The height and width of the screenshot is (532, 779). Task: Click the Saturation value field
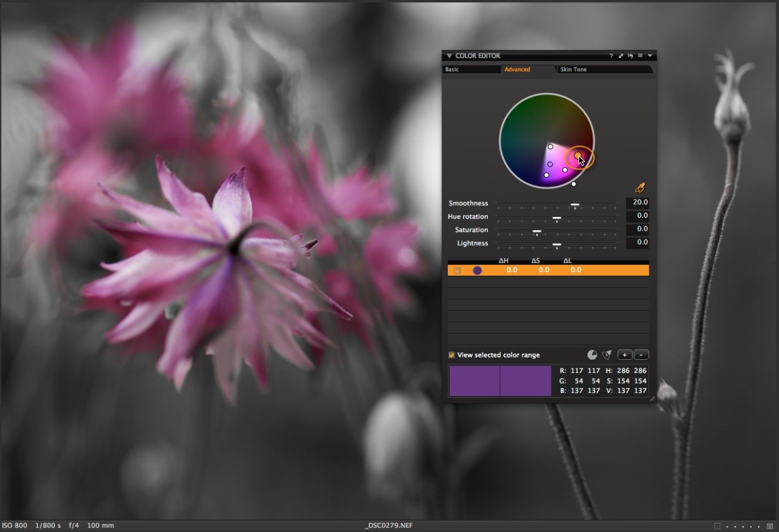(637, 230)
